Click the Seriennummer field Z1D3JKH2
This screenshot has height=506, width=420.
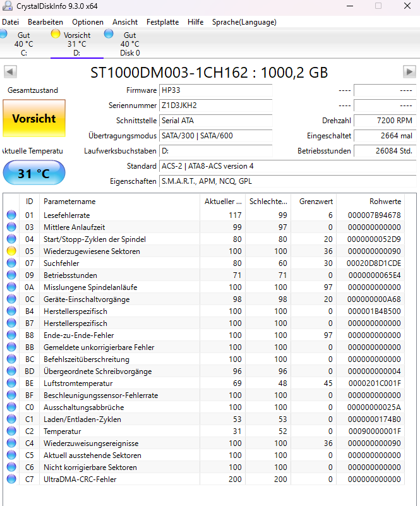pyautogui.click(x=216, y=105)
